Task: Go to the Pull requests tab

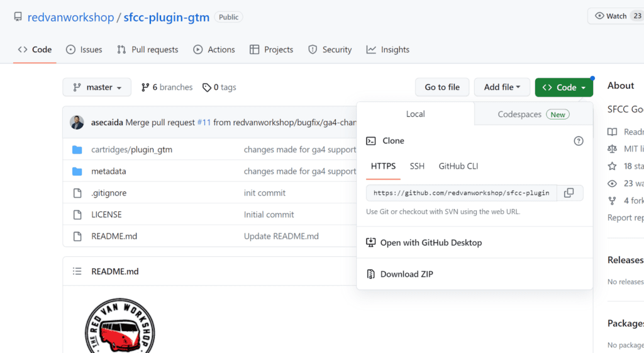Action: tap(148, 50)
